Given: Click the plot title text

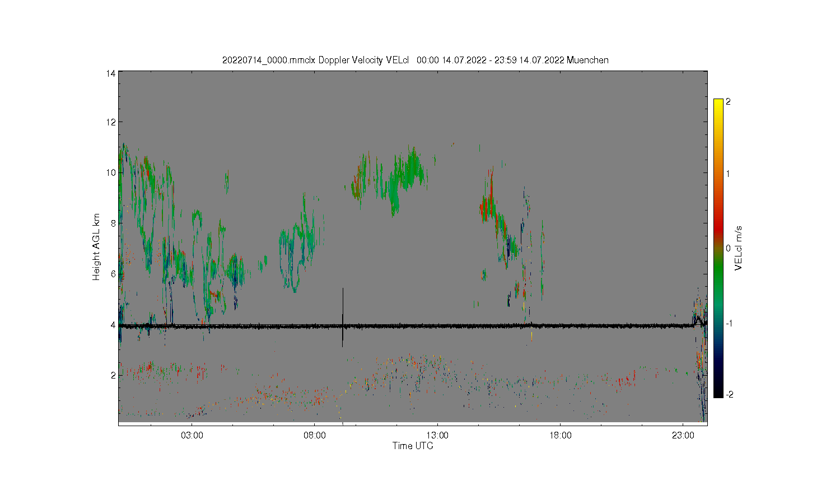Looking at the screenshot, I should [415, 60].
